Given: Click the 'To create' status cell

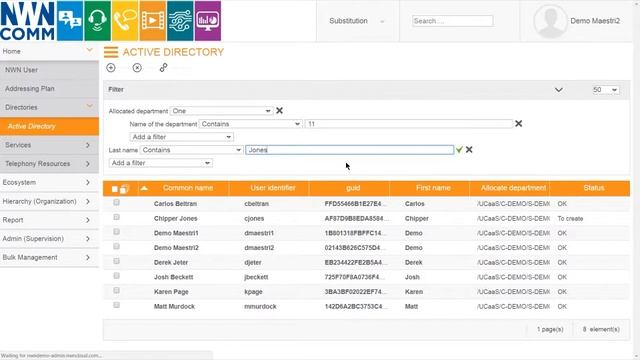Looking at the screenshot, I should [570, 219].
